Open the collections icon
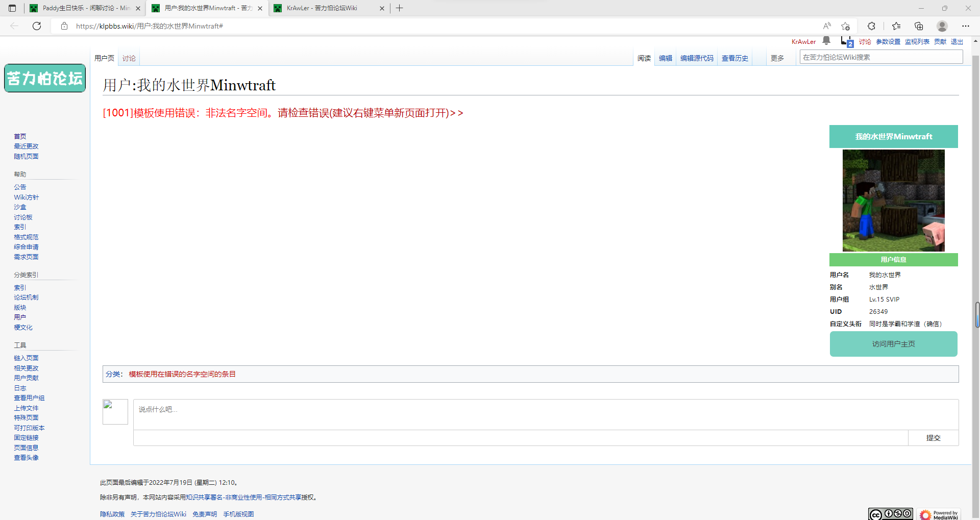980x520 pixels. tap(919, 26)
